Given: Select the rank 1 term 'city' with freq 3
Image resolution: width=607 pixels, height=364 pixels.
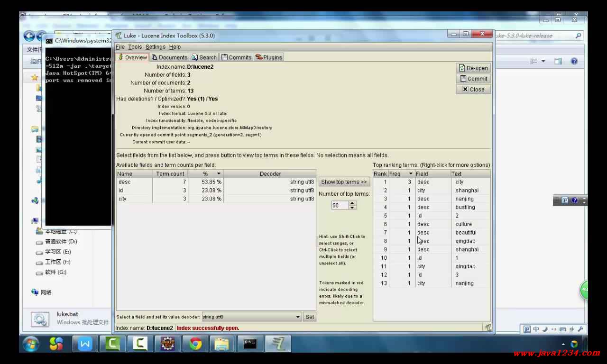Looking at the screenshot, I should [x=432, y=182].
